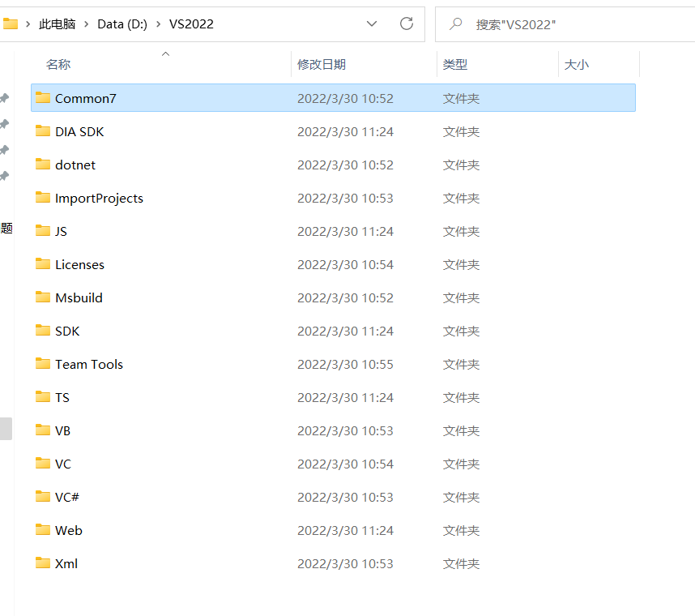
Task: Click the Licenses folder icon
Action: point(43,264)
